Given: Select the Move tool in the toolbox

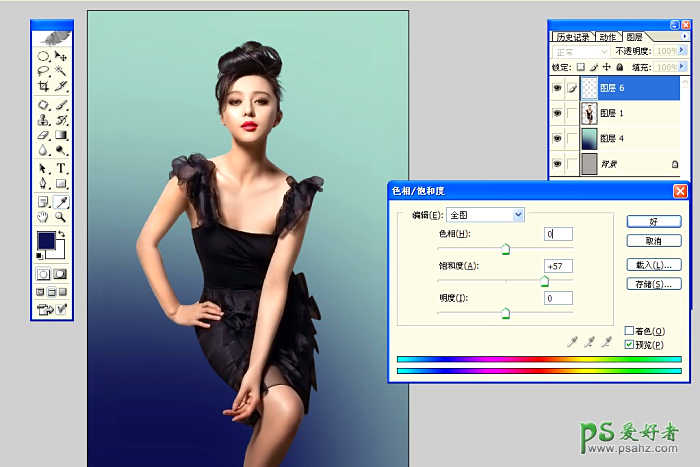Looking at the screenshot, I should tap(61, 57).
